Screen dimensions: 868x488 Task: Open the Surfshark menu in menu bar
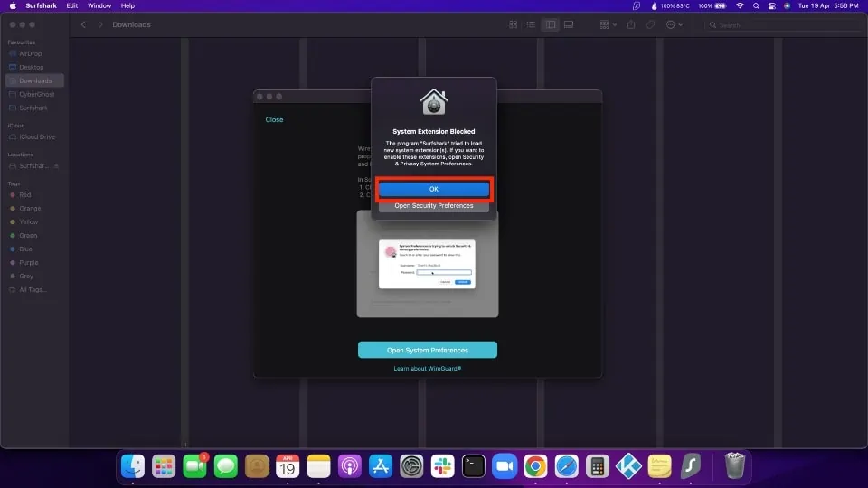pyautogui.click(x=41, y=5)
